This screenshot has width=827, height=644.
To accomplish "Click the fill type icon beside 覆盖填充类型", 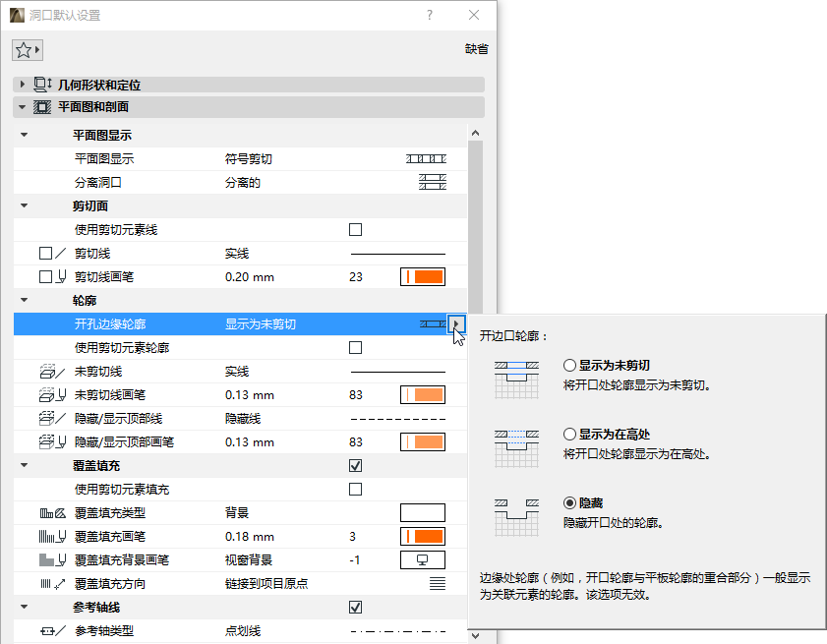I will (53, 512).
